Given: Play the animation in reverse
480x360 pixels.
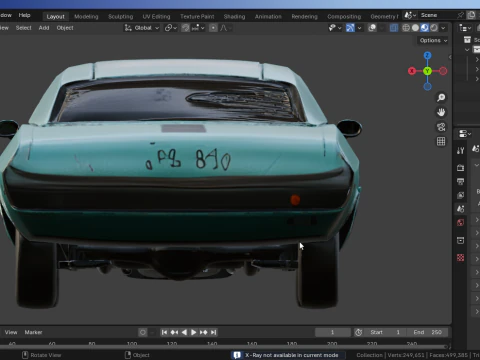Looking at the screenshot, I should pyautogui.click(x=184, y=332).
